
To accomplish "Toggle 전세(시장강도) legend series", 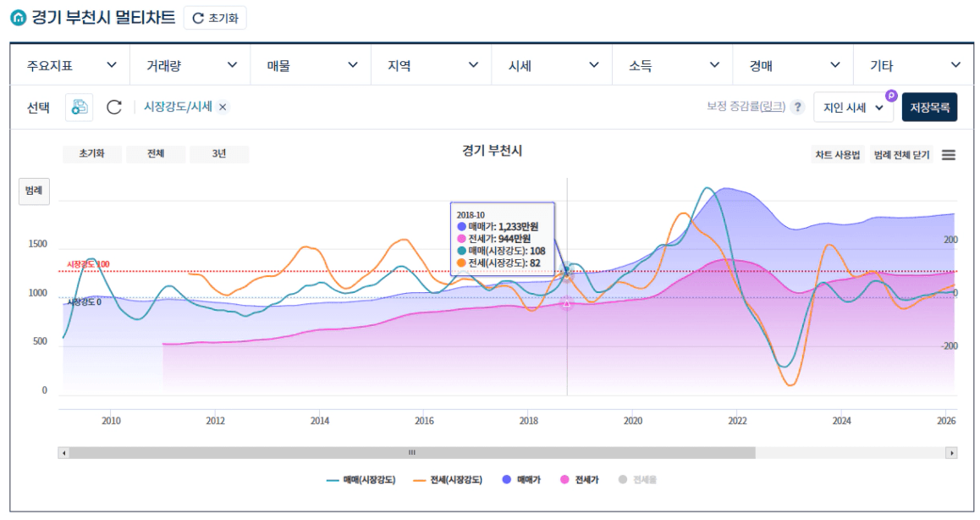I will pyautogui.click(x=448, y=479).
